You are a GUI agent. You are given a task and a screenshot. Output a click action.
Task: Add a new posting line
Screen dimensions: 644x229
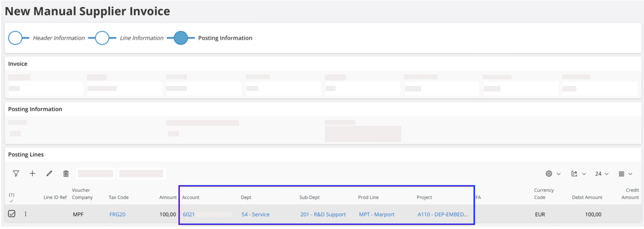coord(32,173)
